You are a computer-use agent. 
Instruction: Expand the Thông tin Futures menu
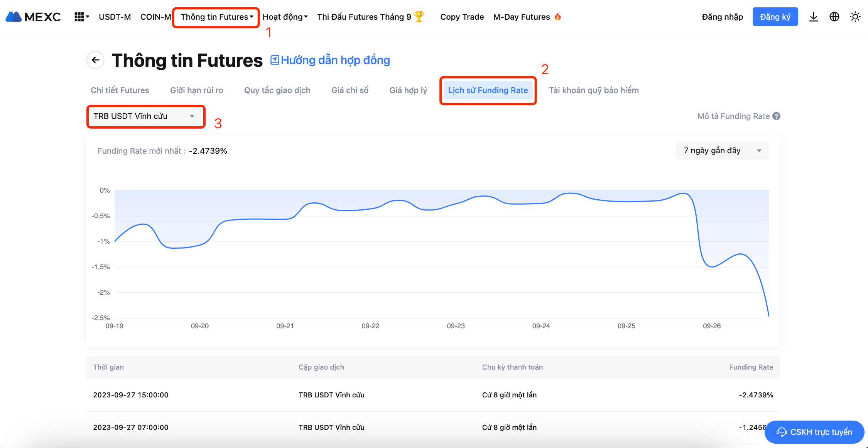[x=216, y=17]
